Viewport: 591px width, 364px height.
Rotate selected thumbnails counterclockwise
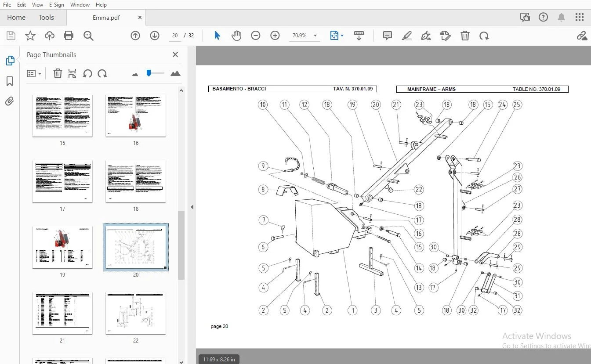point(87,74)
